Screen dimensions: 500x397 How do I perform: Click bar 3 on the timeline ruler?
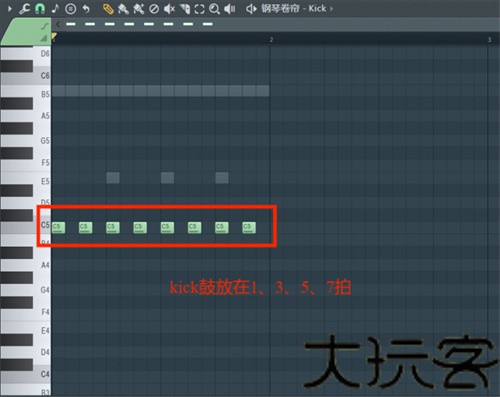(x=489, y=40)
